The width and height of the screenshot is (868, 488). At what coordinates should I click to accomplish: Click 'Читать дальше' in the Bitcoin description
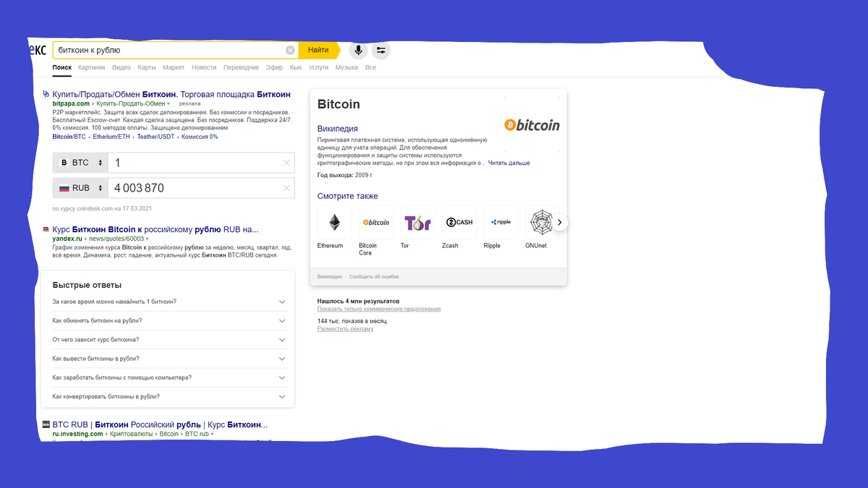click(x=509, y=163)
